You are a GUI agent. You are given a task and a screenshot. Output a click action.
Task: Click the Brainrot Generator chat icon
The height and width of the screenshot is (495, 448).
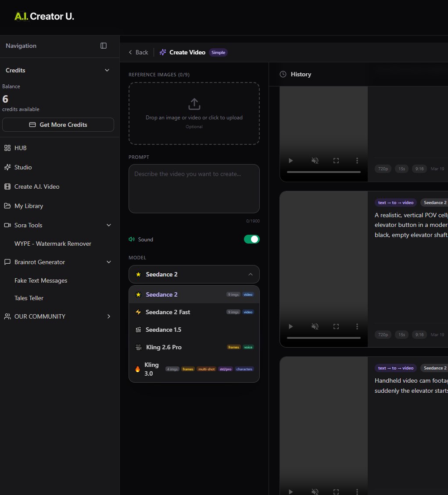click(7, 262)
